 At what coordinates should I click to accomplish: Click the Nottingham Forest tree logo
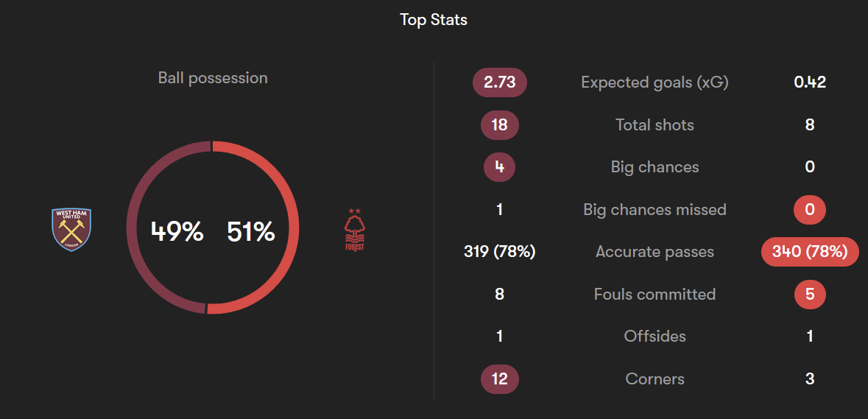click(354, 230)
